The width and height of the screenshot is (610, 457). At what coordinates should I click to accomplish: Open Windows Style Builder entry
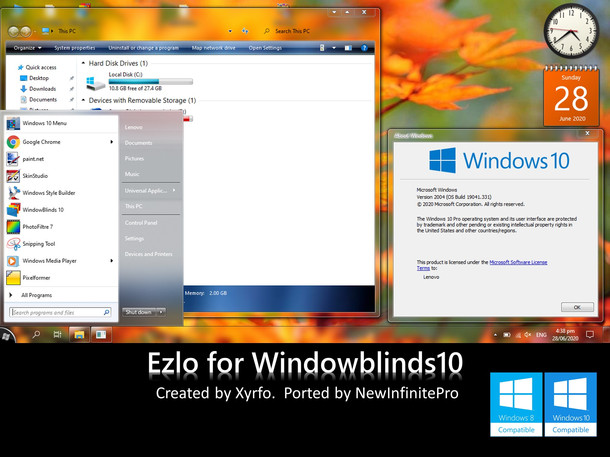61,193
